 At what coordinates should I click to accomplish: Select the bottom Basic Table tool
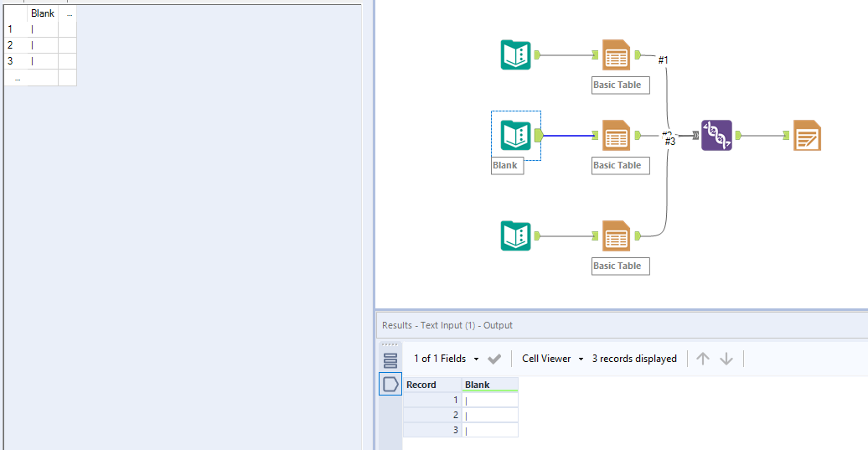(616, 235)
